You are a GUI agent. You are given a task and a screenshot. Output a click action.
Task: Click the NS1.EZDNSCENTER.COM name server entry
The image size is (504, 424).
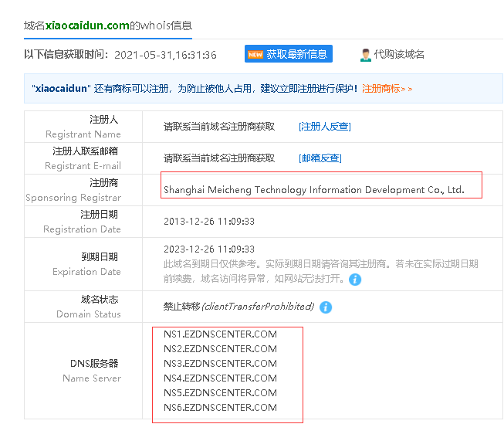pos(220,334)
